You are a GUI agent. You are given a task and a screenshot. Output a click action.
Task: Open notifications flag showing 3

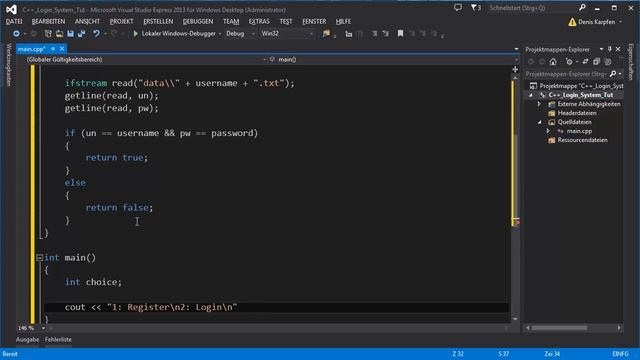pyautogui.click(x=476, y=8)
